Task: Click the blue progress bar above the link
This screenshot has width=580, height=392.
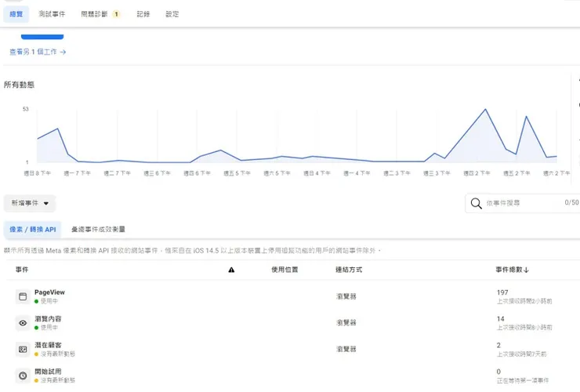Action: coord(42,37)
